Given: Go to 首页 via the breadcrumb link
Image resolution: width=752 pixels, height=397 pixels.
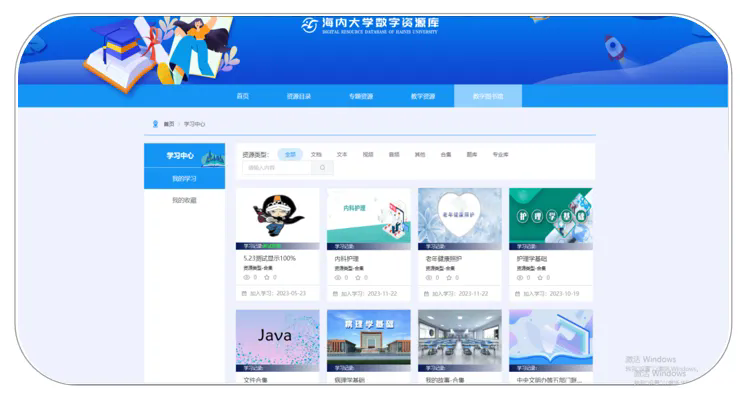Looking at the screenshot, I should tap(169, 124).
